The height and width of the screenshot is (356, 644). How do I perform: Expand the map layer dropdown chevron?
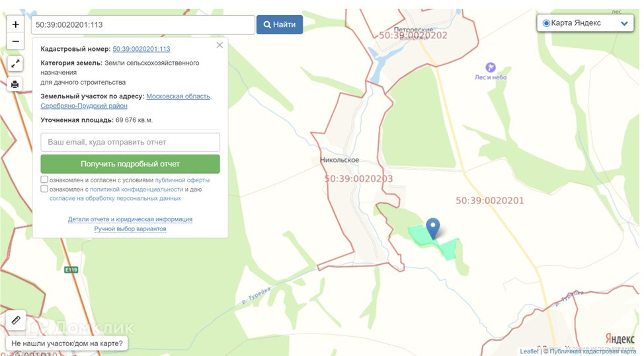click(x=624, y=23)
